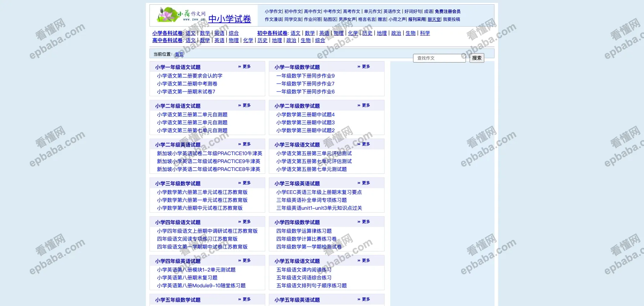644x306 pixels.
Task: Open 小学语文第五册第三单元评估测试
Action: point(314,153)
